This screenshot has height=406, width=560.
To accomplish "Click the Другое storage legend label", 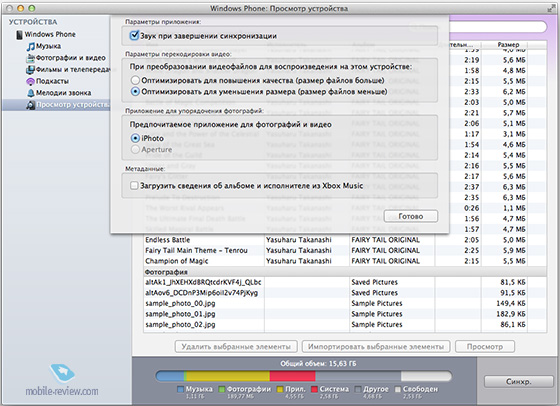I will (375, 389).
